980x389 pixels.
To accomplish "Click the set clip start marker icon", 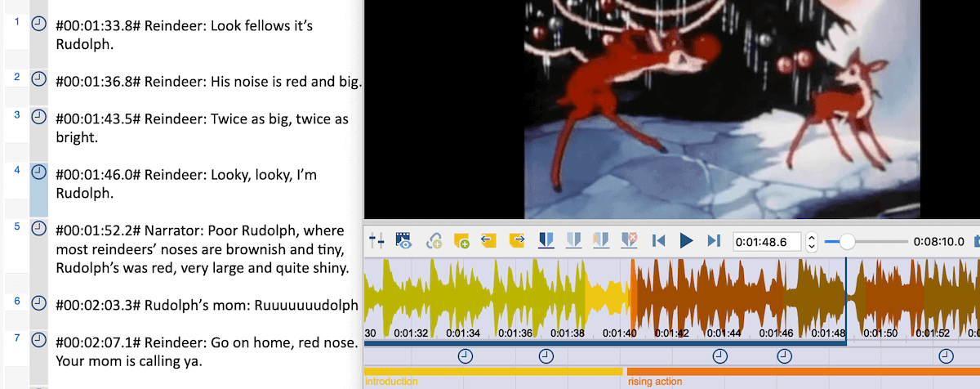I will click(x=546, y=240).
